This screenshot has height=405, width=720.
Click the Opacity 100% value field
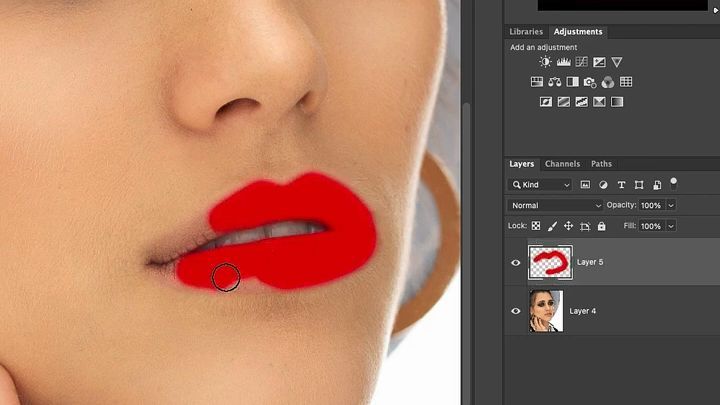tap(652, 205)
